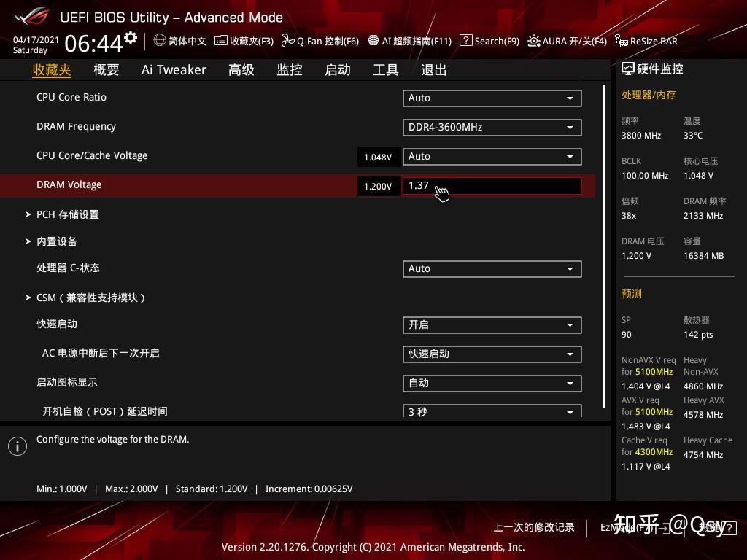Select the 监控 tab
This screenshot has height=560, width=747.
click(x=290, y=70)
